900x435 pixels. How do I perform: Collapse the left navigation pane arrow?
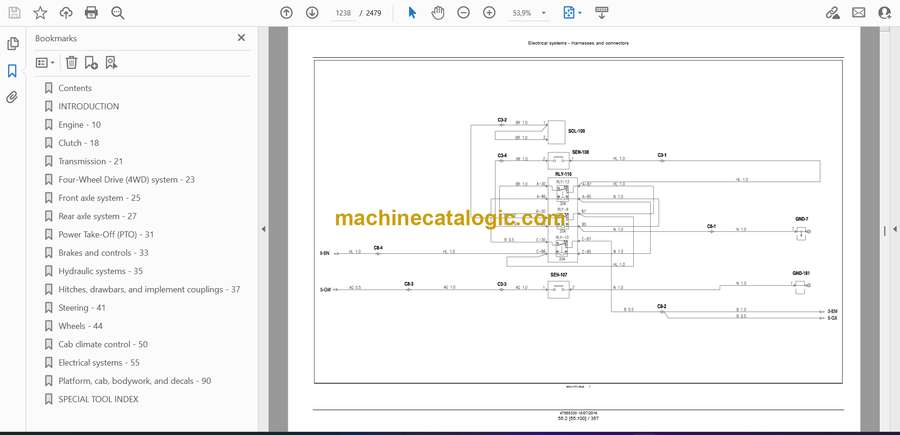click(263, 229)
